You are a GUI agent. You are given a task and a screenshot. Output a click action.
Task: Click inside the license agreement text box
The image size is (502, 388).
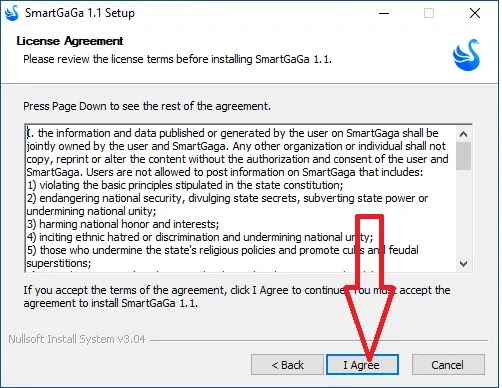[241, 198]
